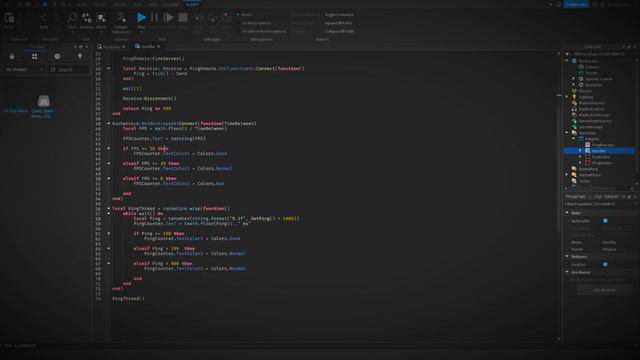
Task: Open Toolbox marketplace tab icon
Action: 12,56
